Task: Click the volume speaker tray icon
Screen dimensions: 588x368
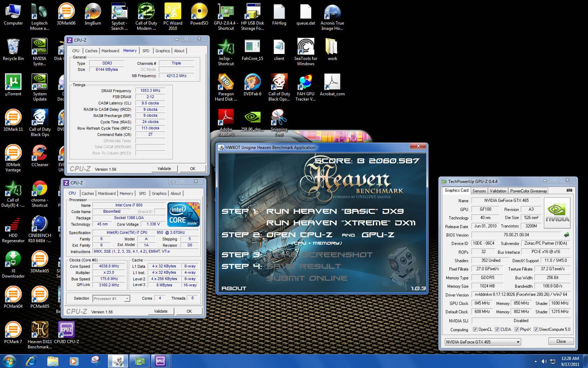Action: click(544, 361)
